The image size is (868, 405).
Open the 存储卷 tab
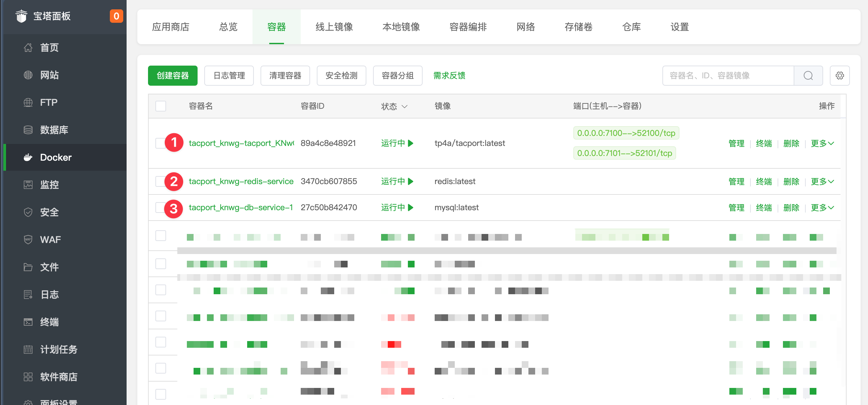(x=579, y=27)
